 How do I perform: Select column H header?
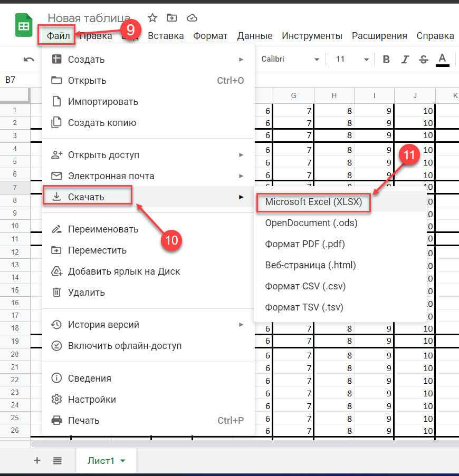click(x=334, y=95)
